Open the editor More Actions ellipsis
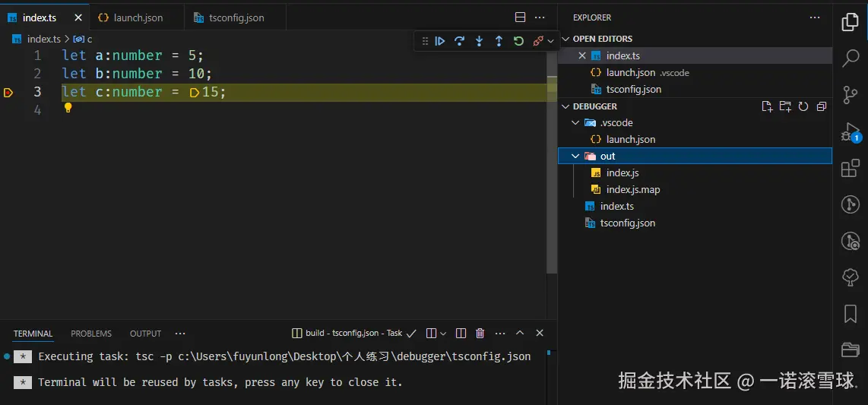This screenshot has height=405, width=868. (540, 17)
